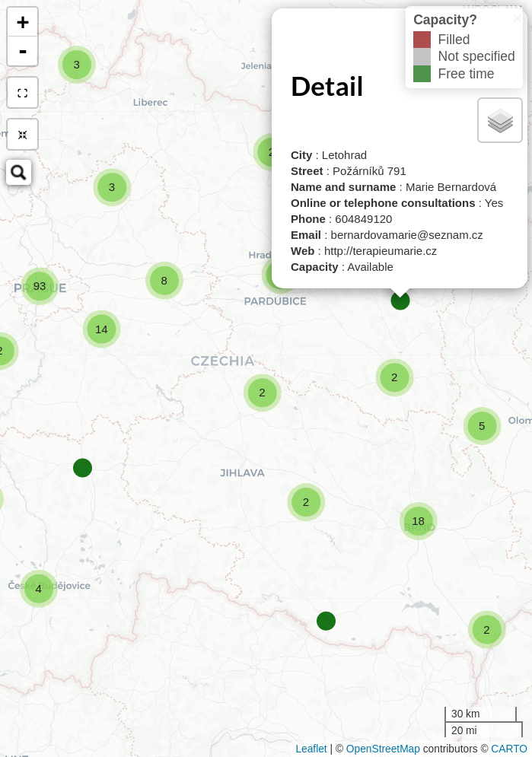Open the Leaflet attribution link
The width and height of the screenshot is (532, 757).
pos(311,749)
